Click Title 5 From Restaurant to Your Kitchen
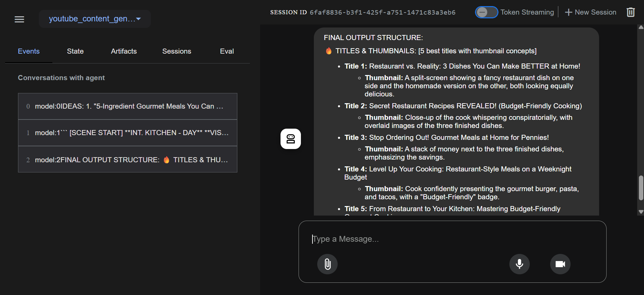 [452, 209]
